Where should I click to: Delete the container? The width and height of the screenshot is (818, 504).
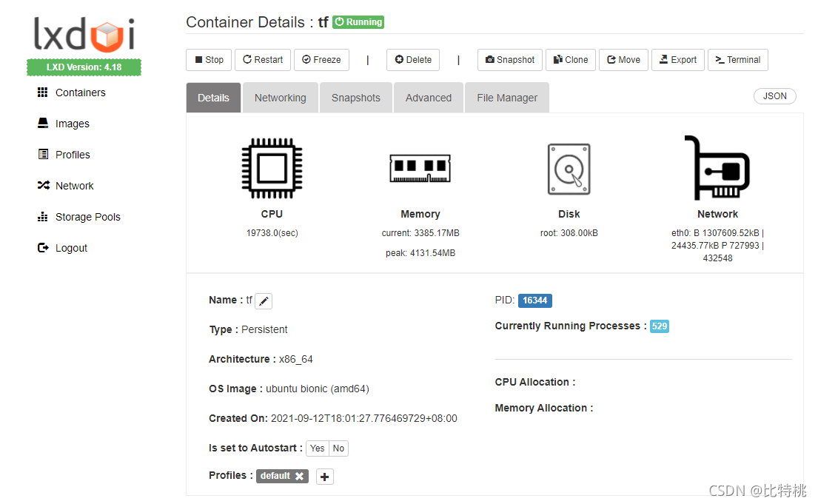pyautogui.click(x=413, y=59)
